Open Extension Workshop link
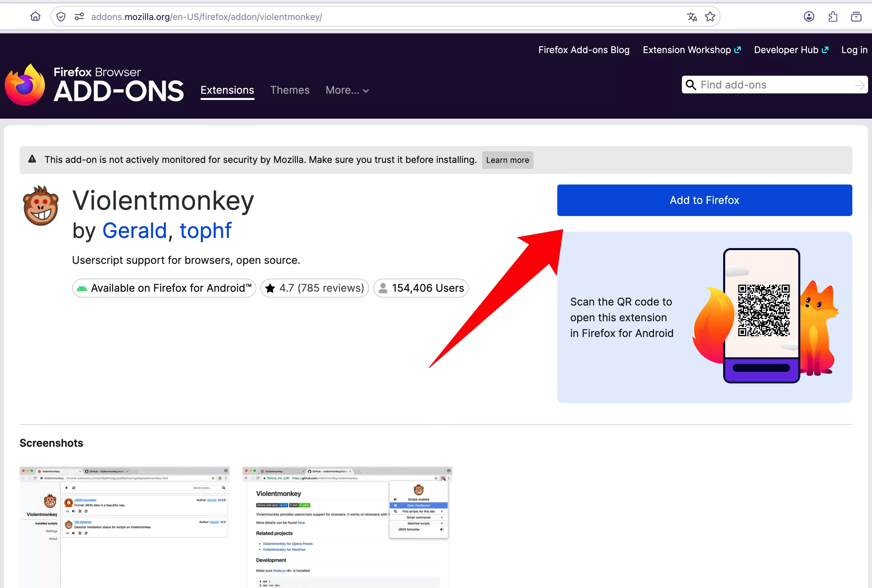Image resolution: width=872 pixels, height=588 pixels. (692, 50)
